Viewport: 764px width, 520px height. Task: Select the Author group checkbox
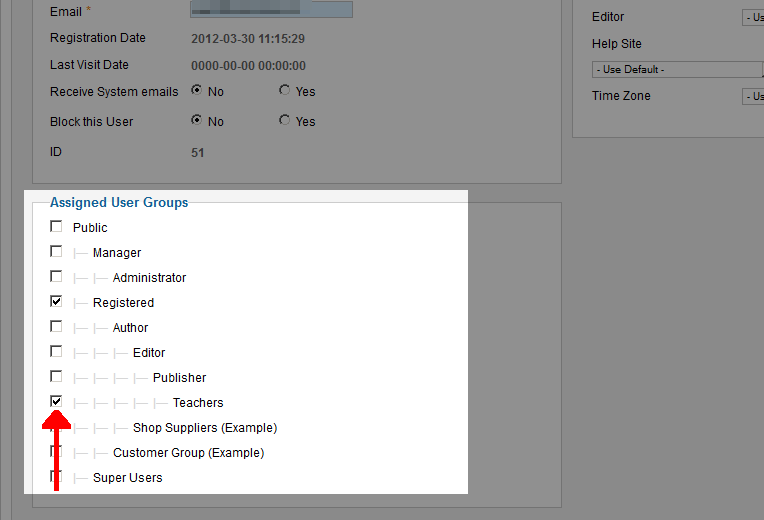(x=56, y=327)
